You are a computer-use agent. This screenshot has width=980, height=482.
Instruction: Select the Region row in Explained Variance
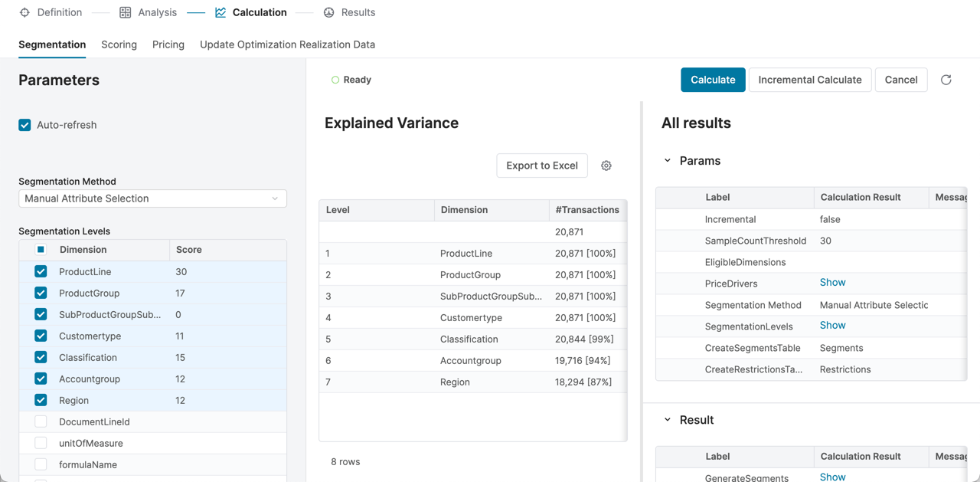pos(455,382)
